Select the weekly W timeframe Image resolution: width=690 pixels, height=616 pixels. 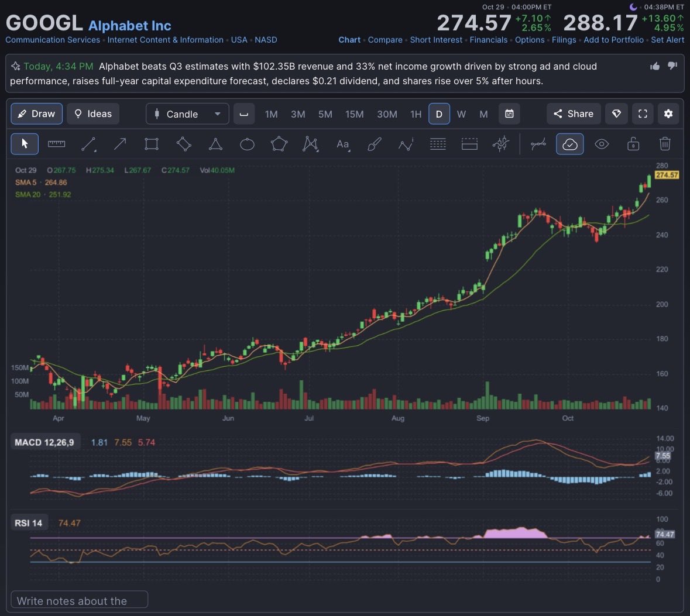[461, 115]
